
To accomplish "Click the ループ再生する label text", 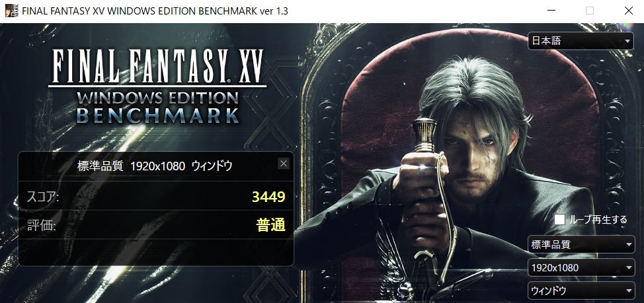I will [x=598, y=220].
